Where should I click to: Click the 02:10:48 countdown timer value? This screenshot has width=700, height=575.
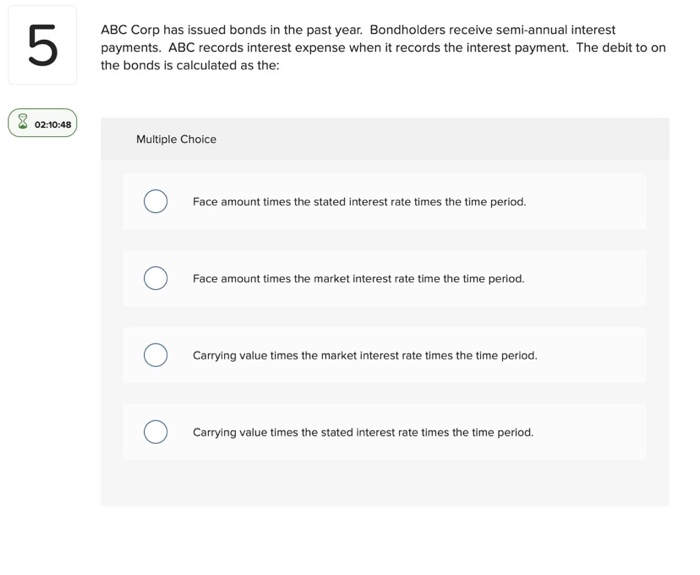click(x=53, y=125)
